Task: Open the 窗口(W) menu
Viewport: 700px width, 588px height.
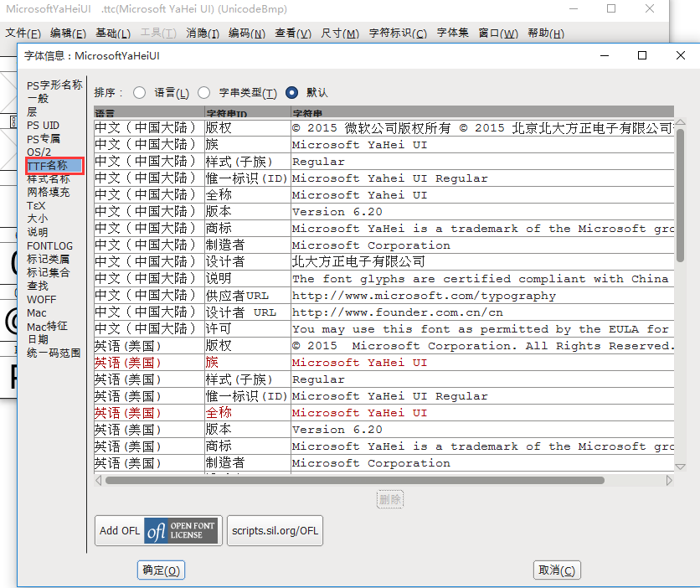Action: 498,33
